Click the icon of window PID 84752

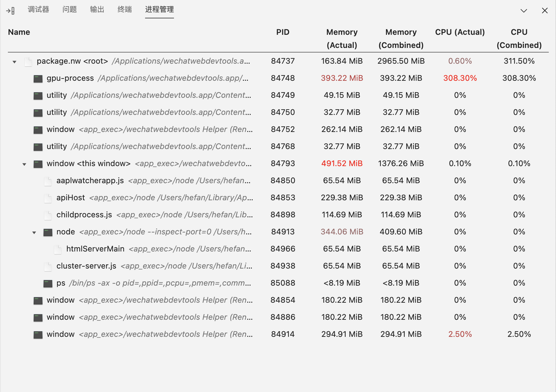click(x=38, y=130)
